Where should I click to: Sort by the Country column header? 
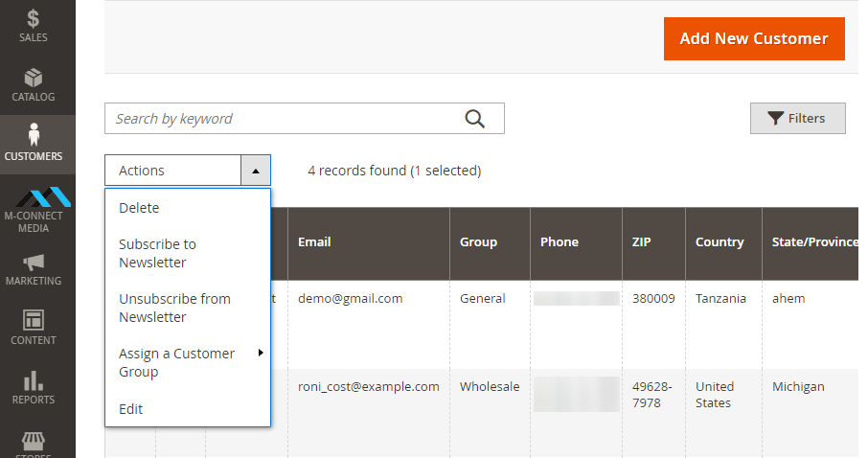(720, 242)
